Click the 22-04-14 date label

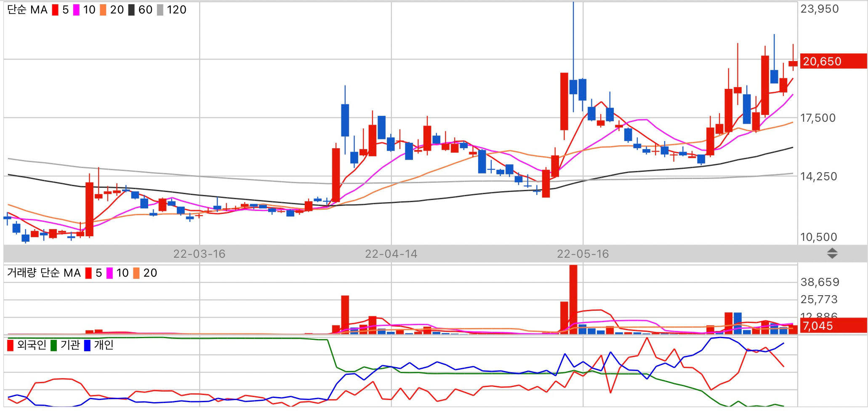pyautogui.click(x=391, y=254)
